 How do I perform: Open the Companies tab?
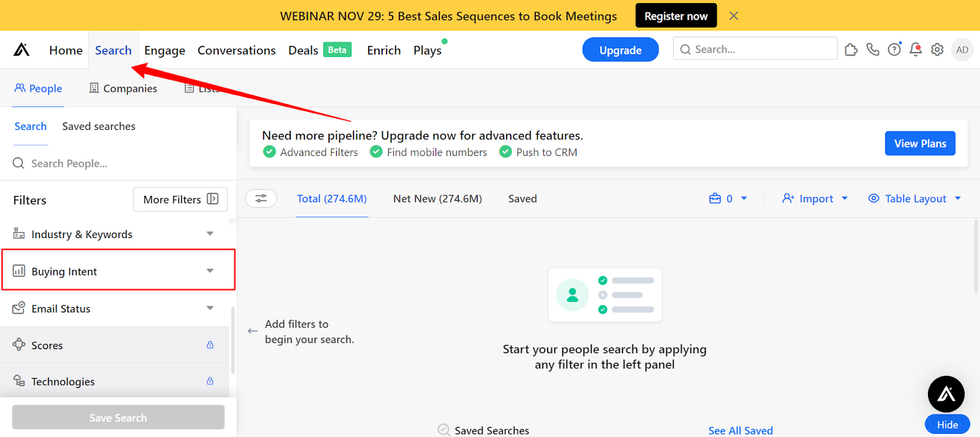pyautogui.click(x=123, y=88)
